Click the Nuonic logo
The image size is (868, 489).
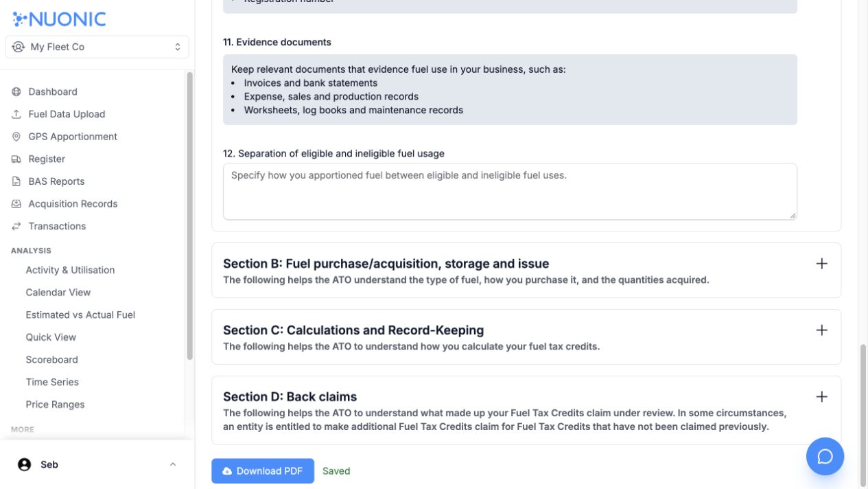[59, 19]
